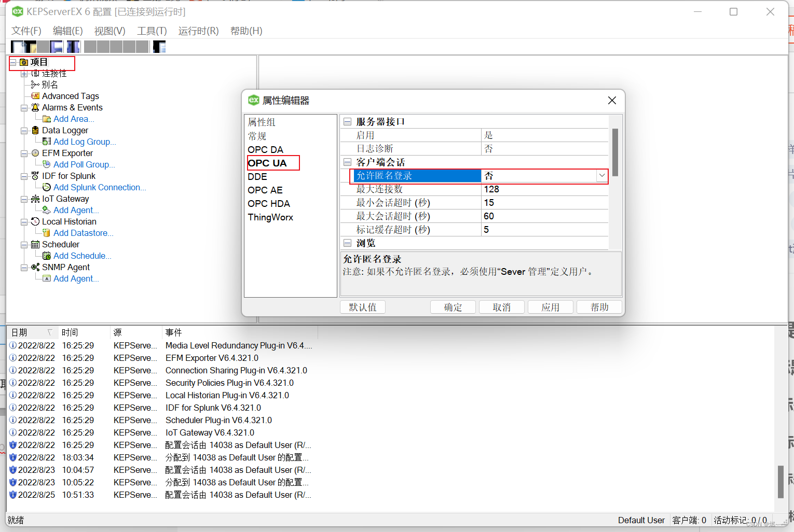The width and height of the screenshot is (794, 532).
Task: Click the Add Splunk Connection icon
Action: (x=47, y=187)
